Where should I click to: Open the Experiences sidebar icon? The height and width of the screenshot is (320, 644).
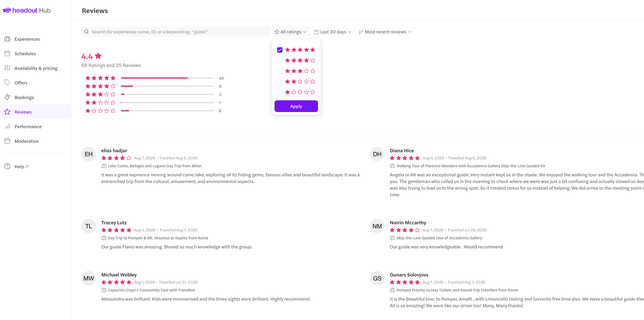[7, 39]
